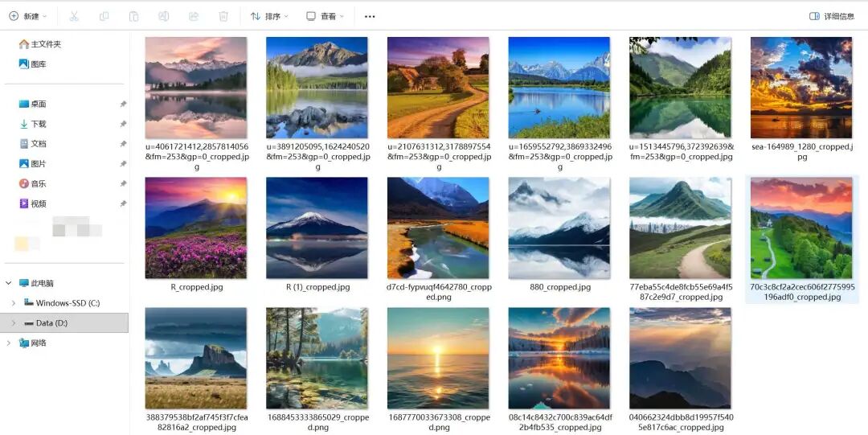Click the Copy icon in toolbar
868x435 pixels.
(x=104, y=17)
